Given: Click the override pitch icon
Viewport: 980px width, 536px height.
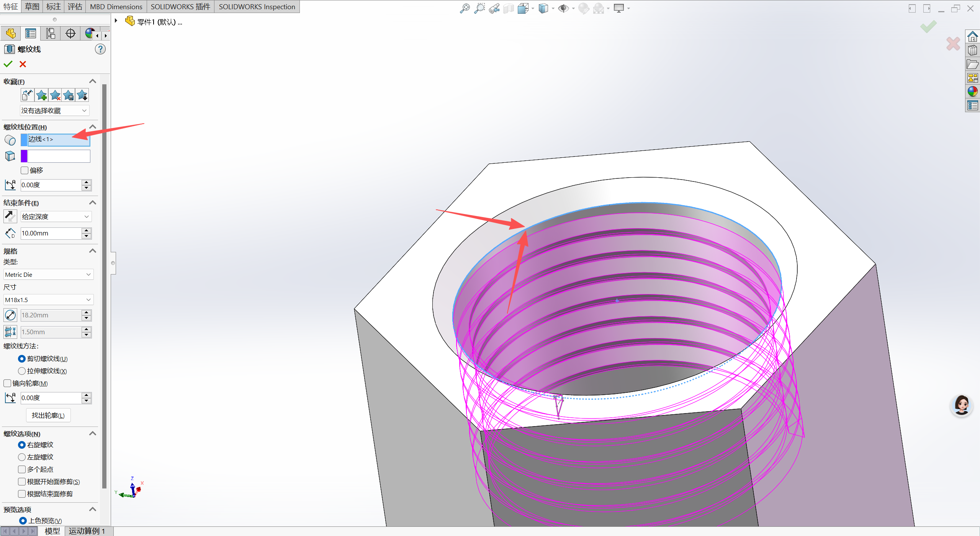Looking at the screenshot, I should coord(10,332).
